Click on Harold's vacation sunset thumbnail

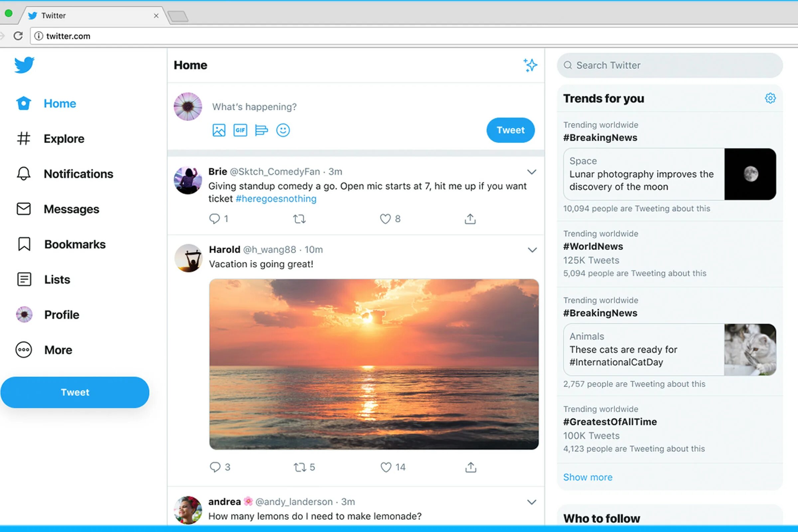click(x=373, y=364)
